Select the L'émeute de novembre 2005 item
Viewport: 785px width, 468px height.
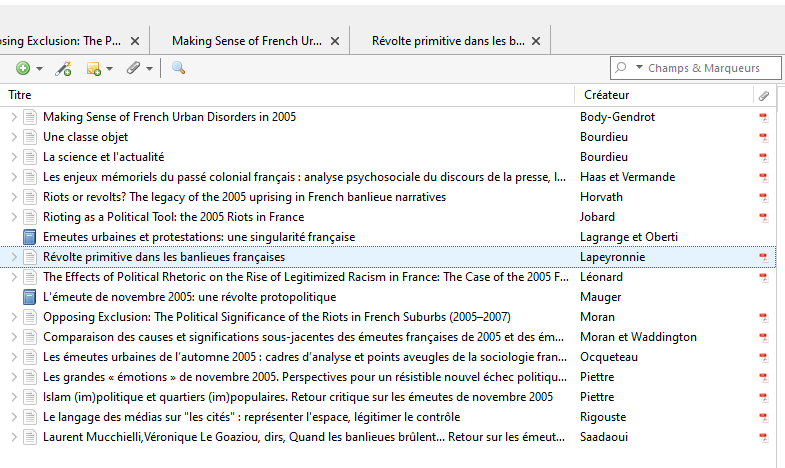pos(189,297)
